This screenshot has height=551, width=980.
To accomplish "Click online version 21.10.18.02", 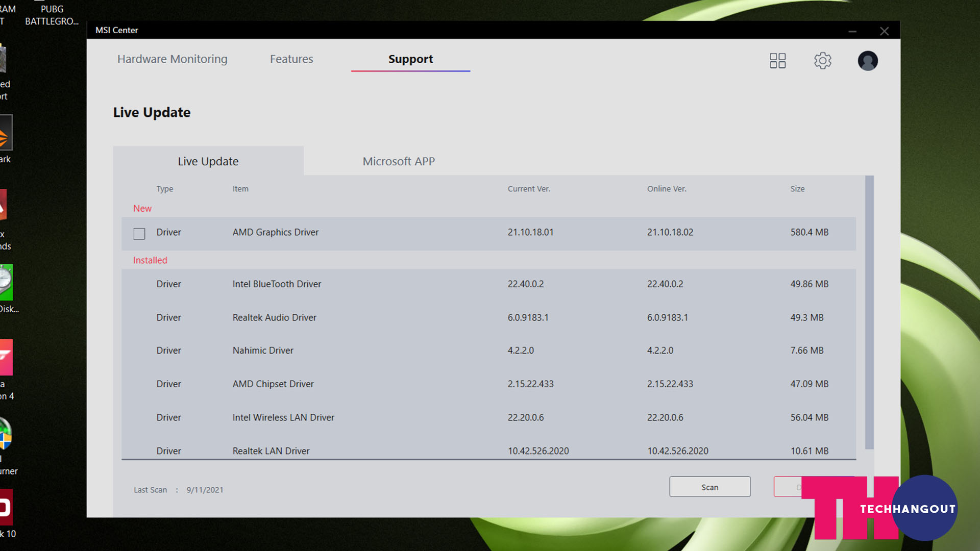I will coord(670,232).
